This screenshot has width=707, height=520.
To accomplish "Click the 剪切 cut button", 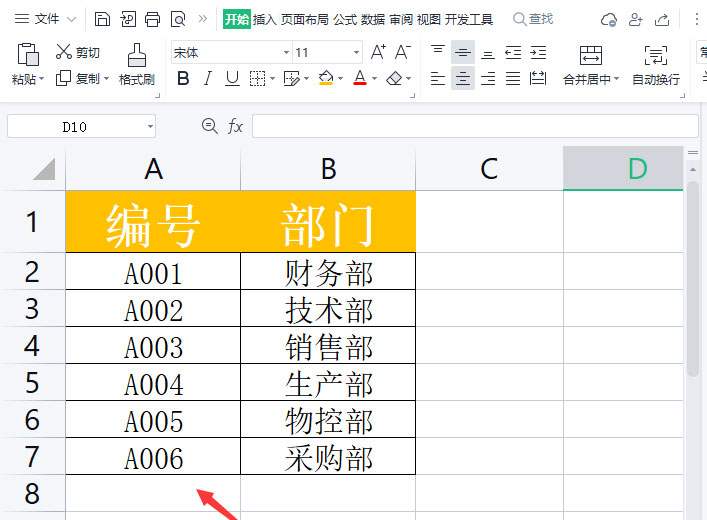I will (x=78, y=52).
